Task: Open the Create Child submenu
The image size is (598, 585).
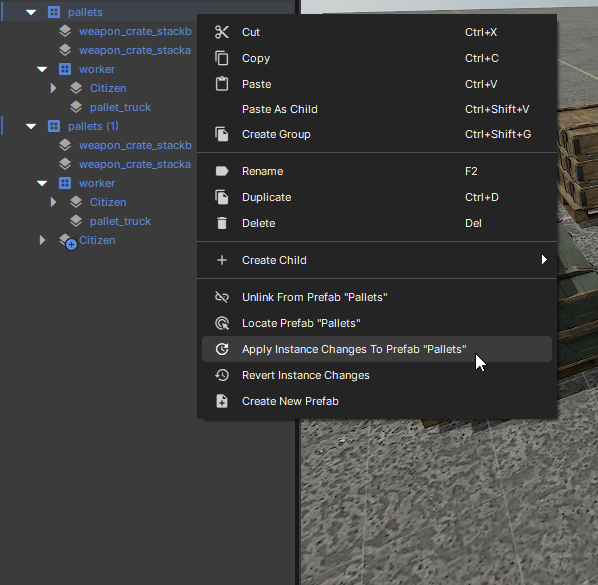Action: tap(377, 260)
